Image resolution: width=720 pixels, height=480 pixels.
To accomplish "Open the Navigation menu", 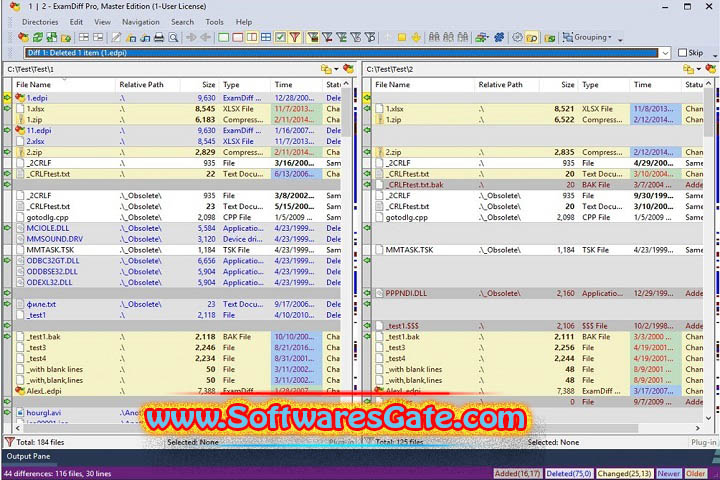I will pos(141,22).
